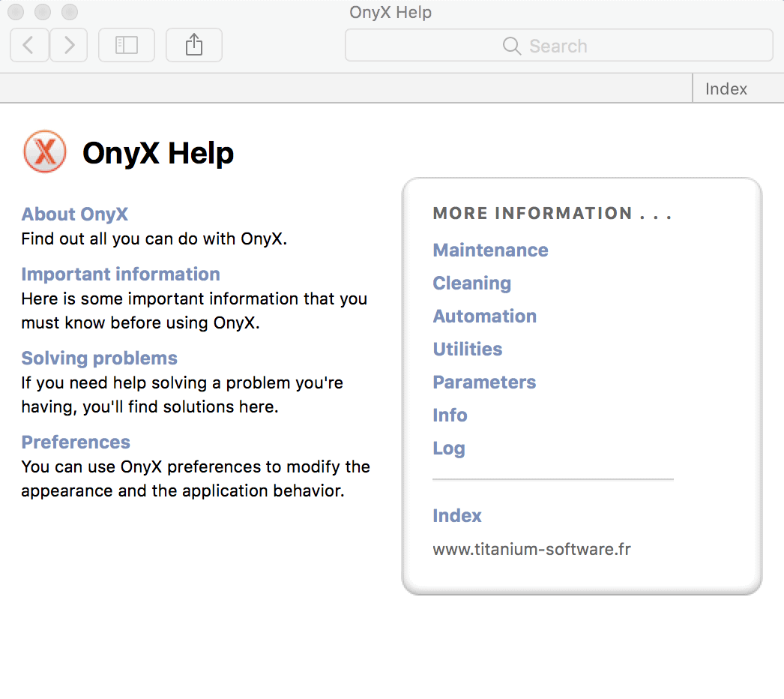Switch to the Index tab

pos(725,88)
